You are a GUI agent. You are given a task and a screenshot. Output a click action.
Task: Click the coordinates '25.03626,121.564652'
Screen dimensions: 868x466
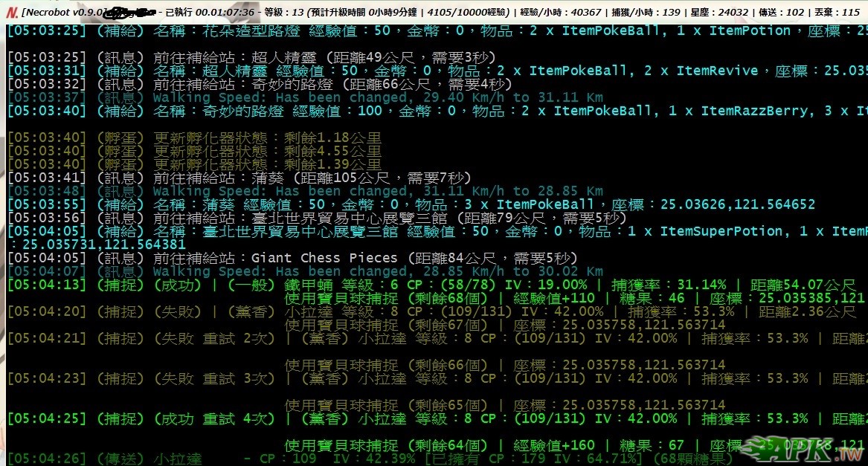pos(738,204)
